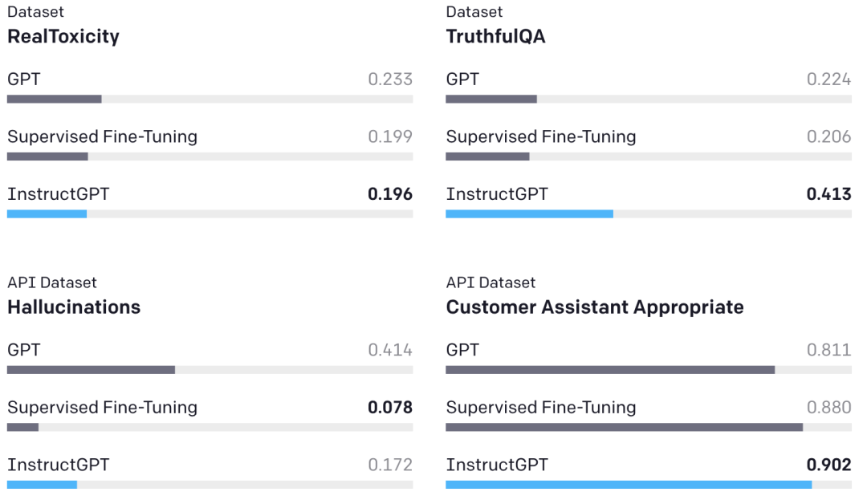Select GPT label under TruthfulQA

462,79
